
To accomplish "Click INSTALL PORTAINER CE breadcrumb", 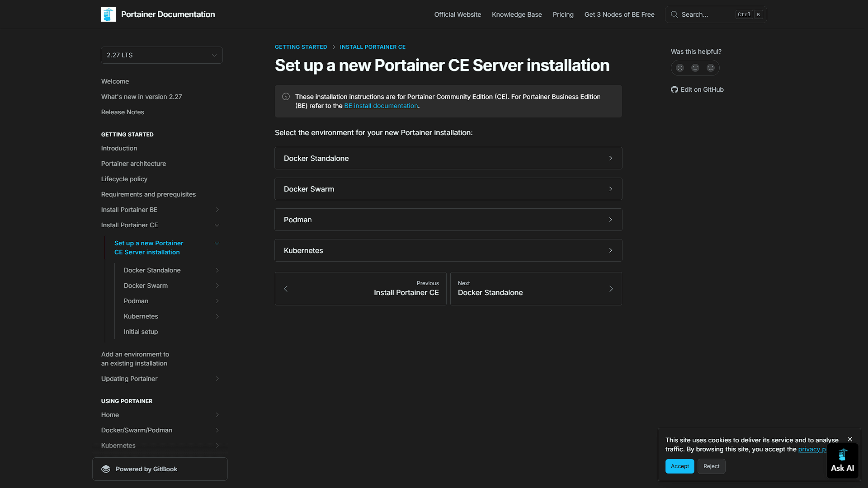I will pos(373,47).
